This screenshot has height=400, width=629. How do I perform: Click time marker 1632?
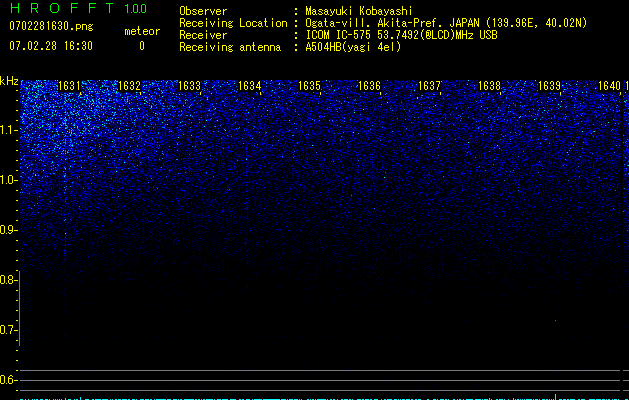129,86
